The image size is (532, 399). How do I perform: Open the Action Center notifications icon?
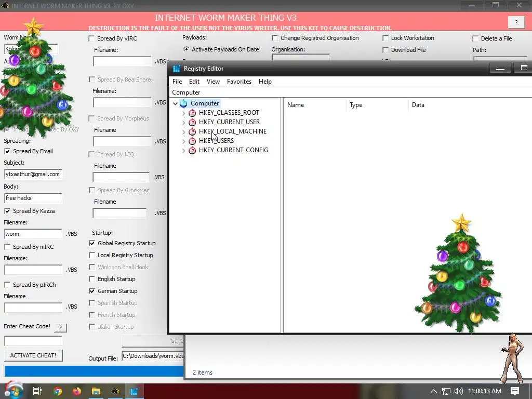tap(515, 391)
